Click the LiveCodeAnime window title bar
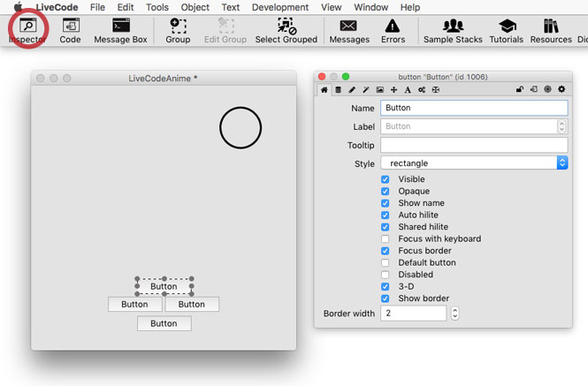This screenshot has height=386, width=588. tap(164, 79)
